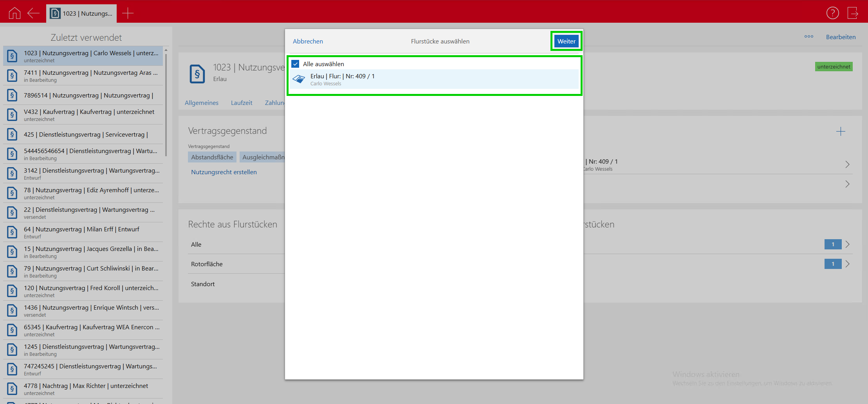868x404 pixels.
Task: Click the three-dots more options icon
Action: click(x=808, y=37)
